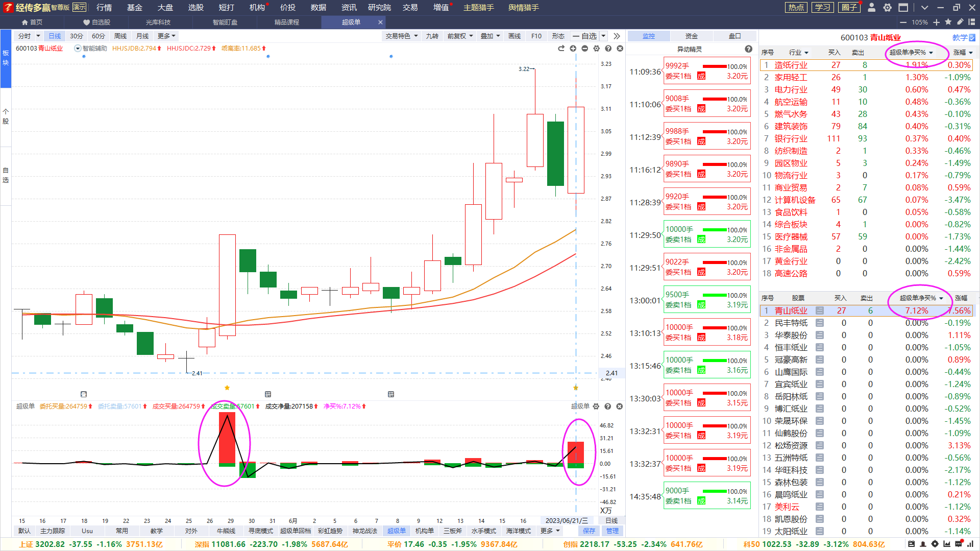Click the panel layout icon at top right

tap(971, 22)
